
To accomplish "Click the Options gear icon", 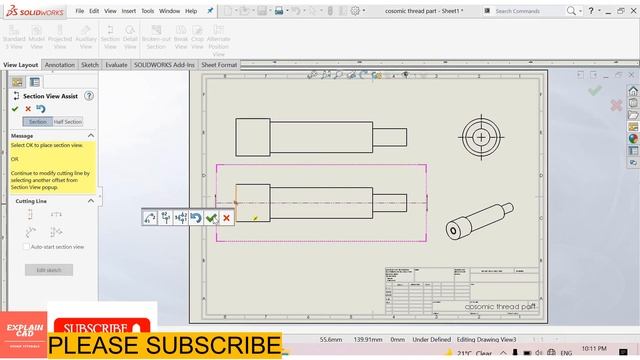I will click(356, 11).
